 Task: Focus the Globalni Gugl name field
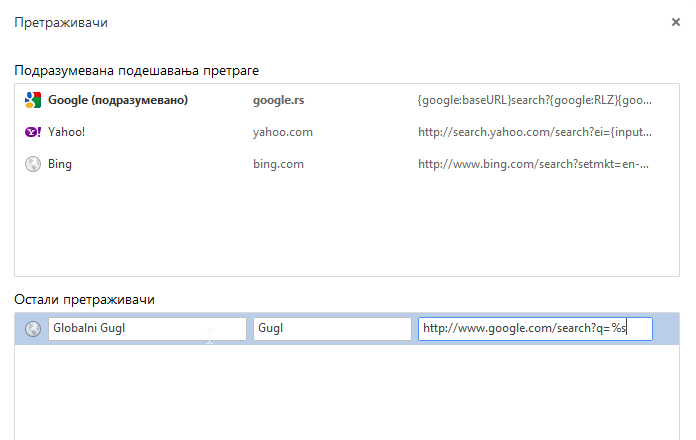tap(147, 329)
